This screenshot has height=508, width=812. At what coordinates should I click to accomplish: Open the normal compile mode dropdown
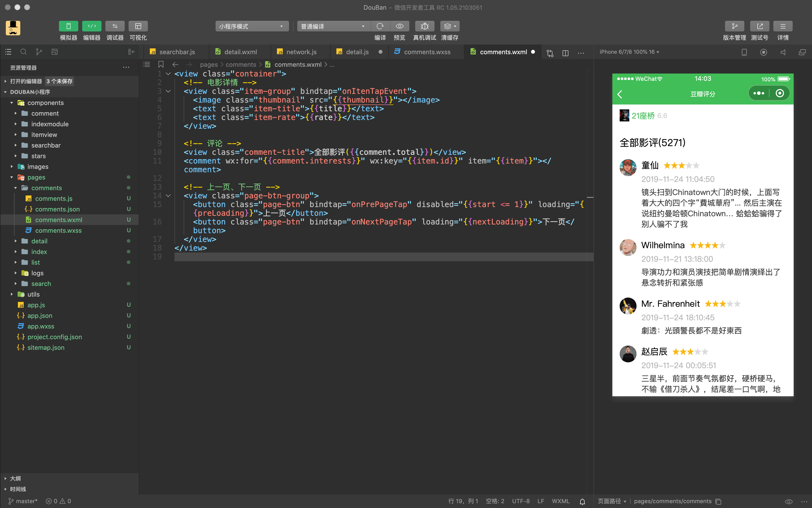coord(333,26)
